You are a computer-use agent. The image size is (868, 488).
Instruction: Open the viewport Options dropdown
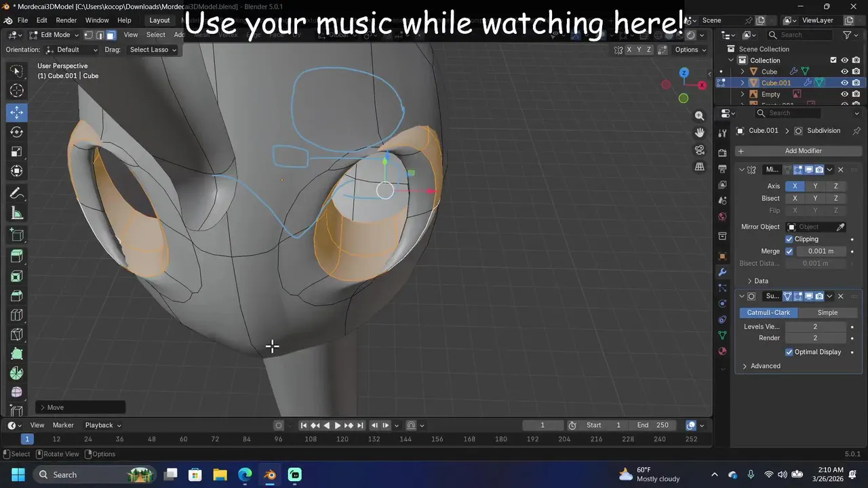[x=690, y=49]
